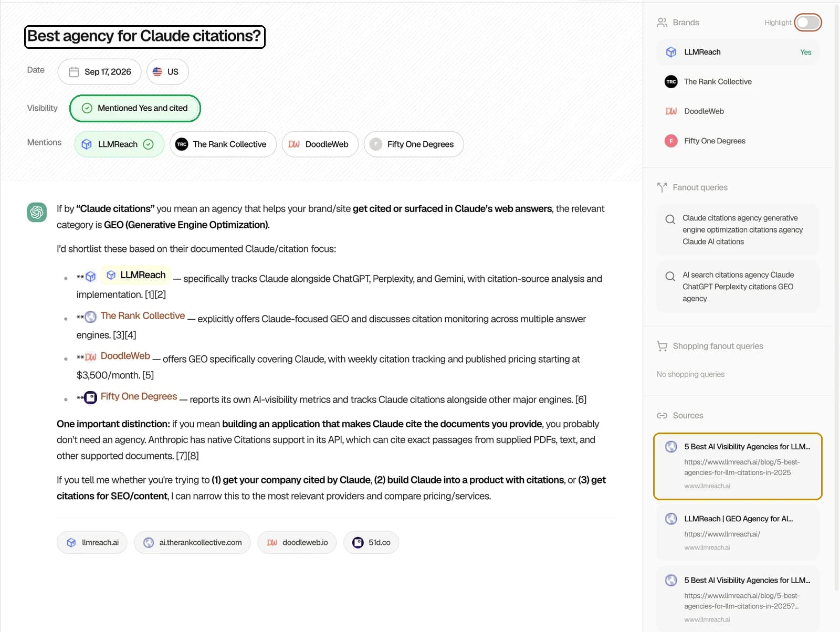Select the AI search citations agency fanout query
The image size is (840, 632).
click(x=738, y=287)
